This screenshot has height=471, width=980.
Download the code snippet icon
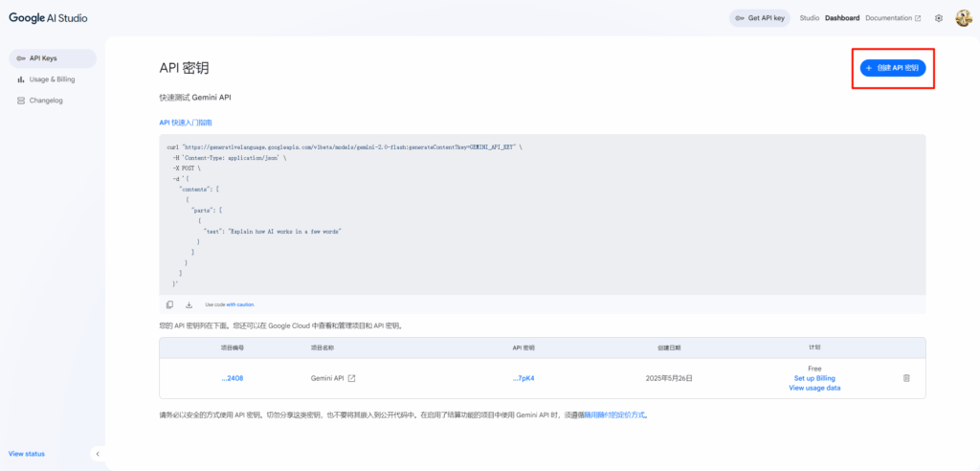[189, 304]
